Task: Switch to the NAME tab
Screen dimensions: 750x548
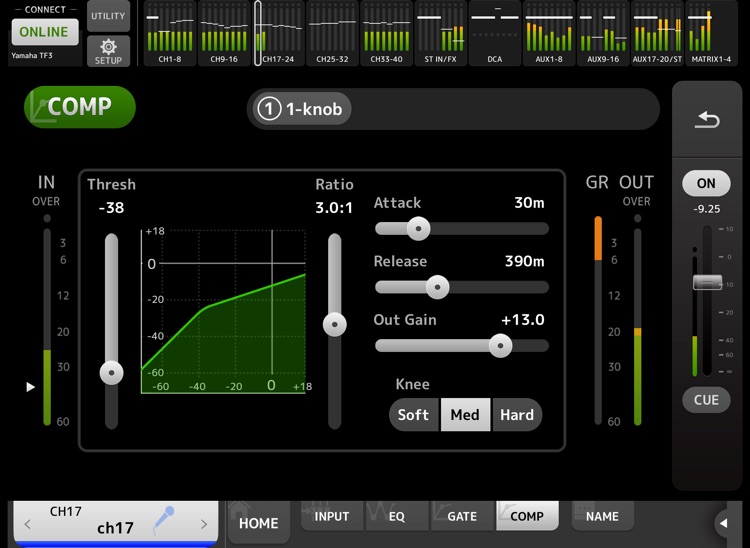Action: [602, 516]
